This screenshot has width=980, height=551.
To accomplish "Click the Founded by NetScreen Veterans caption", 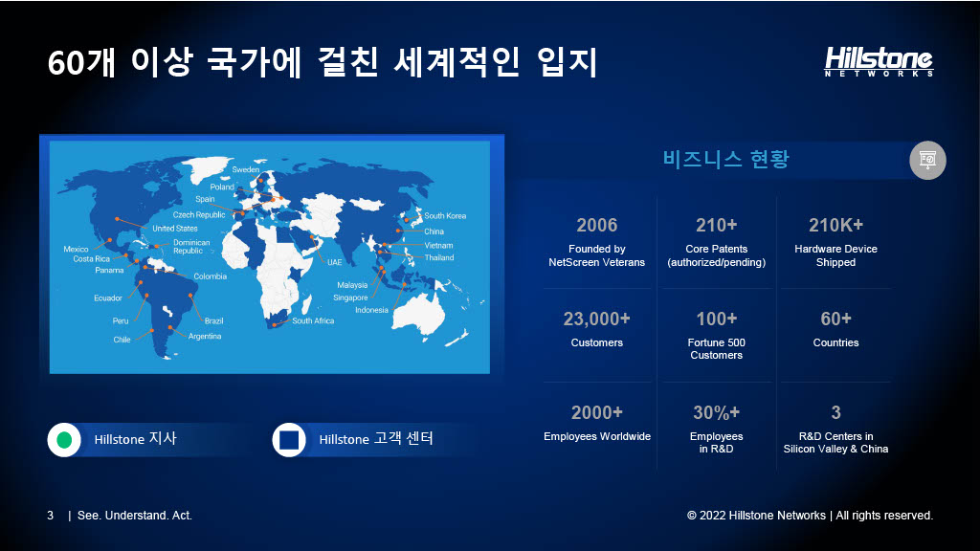I will (x=597, y=255).
